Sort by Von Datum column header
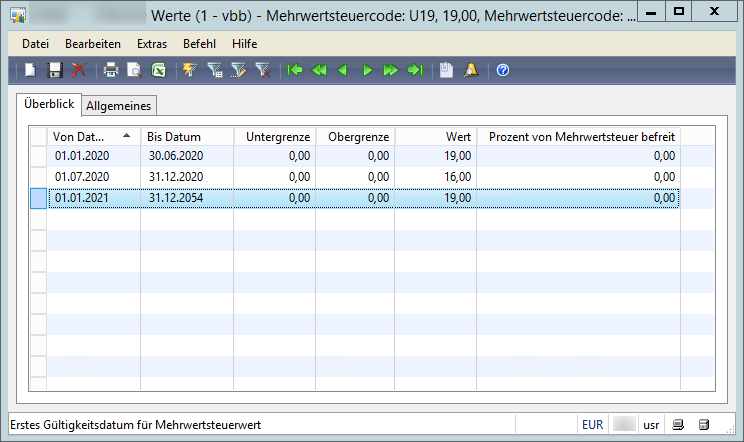The image size is (744, 442). coord(93,137)
